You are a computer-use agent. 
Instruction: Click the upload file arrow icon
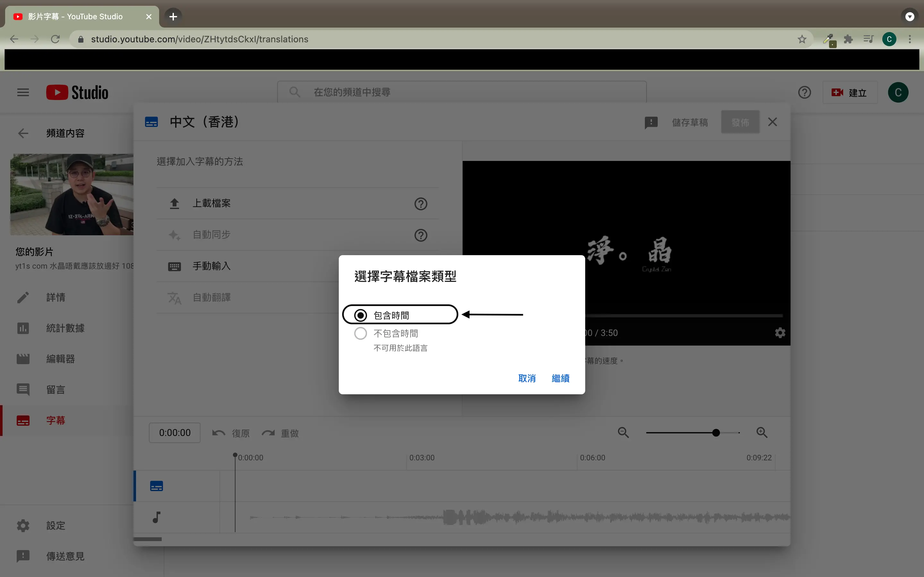[175, 204]
